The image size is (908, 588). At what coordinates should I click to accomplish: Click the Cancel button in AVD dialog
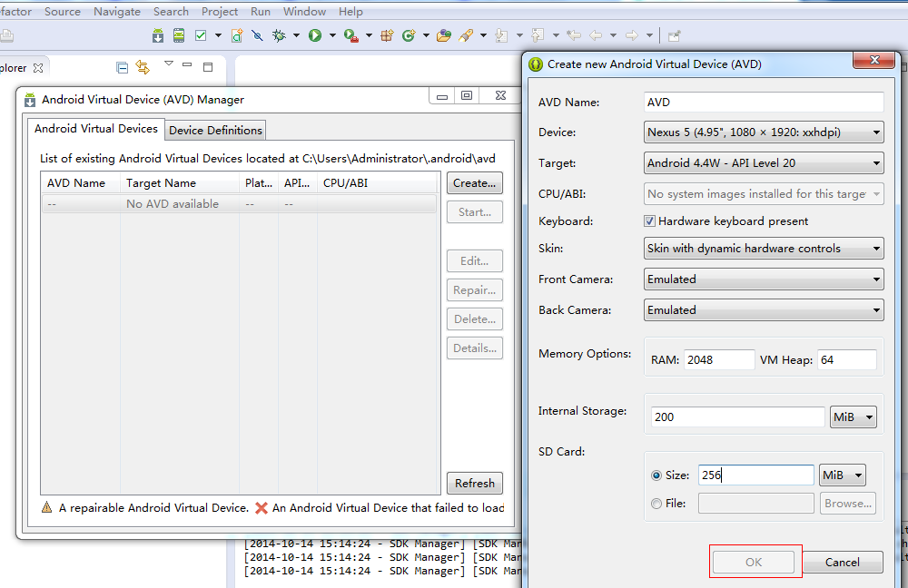(843, 562)
